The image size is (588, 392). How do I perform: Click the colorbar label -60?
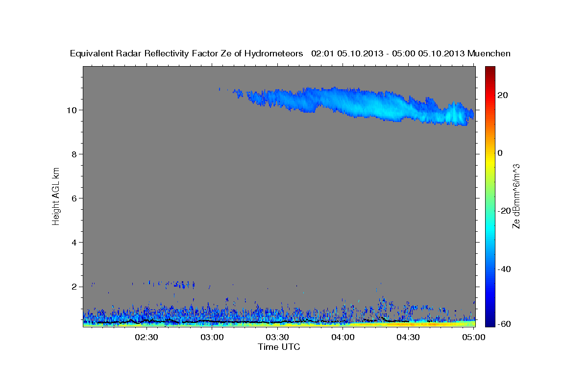(x=504, y=324)
